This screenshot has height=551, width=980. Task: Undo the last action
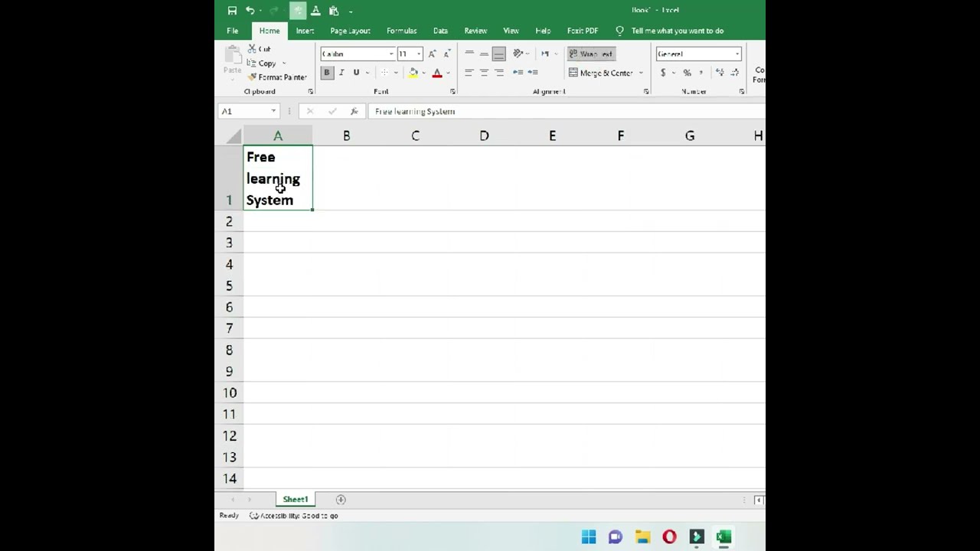(x=250, y=11)
